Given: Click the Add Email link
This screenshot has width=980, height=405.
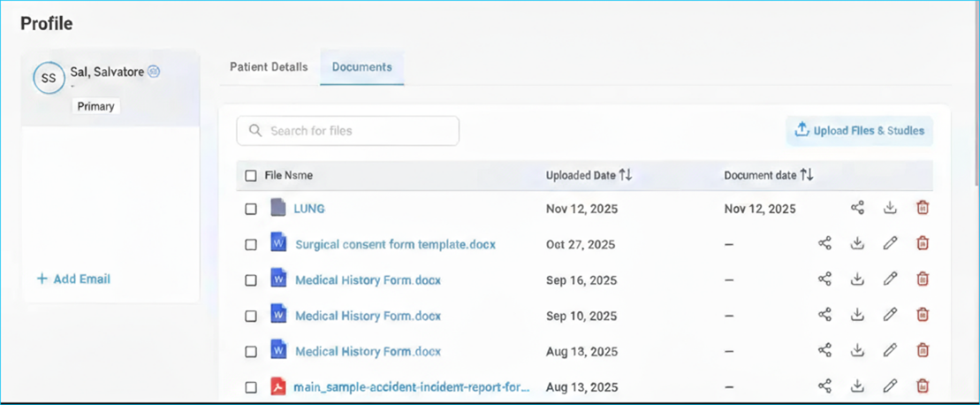Looking at the screenshot, I should coord(73,279).
